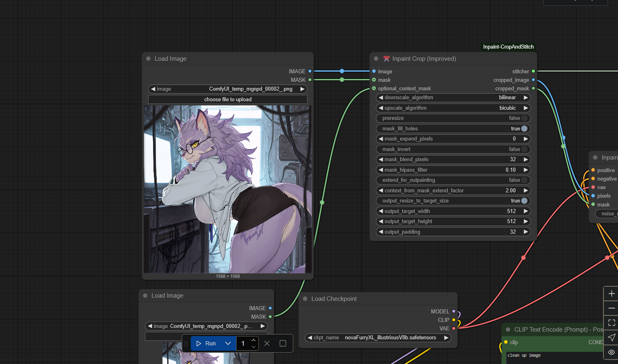
Task: Collapse the CLIP Text Encode node
Action: (508, 330)
